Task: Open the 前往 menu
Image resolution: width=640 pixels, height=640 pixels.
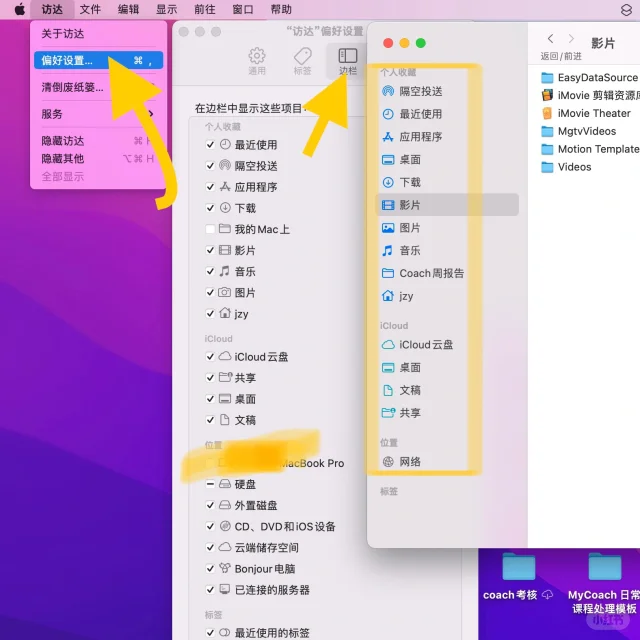Action: pyautogui.click(x=204, y=9)
